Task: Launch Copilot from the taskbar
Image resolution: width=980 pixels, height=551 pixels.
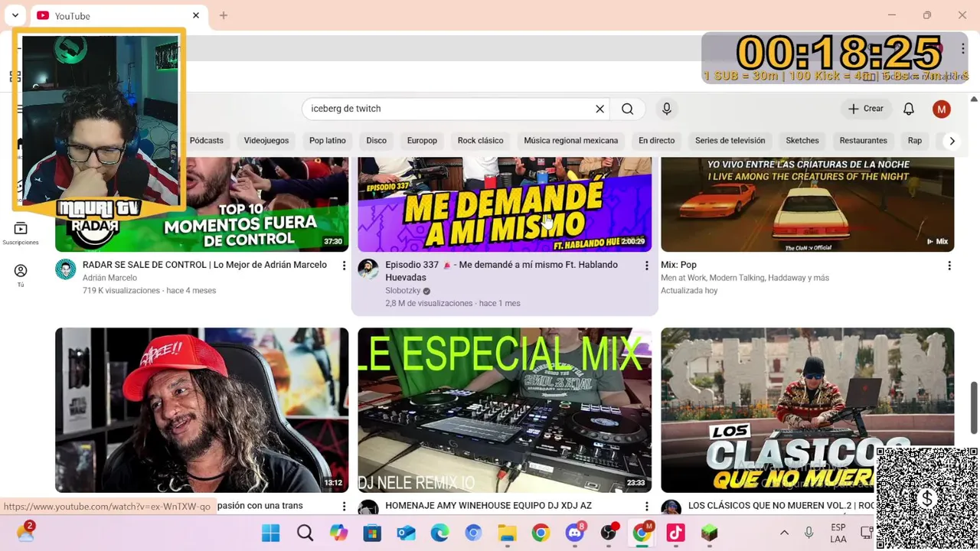Action: pyautogui.click(x=338, y=533)
